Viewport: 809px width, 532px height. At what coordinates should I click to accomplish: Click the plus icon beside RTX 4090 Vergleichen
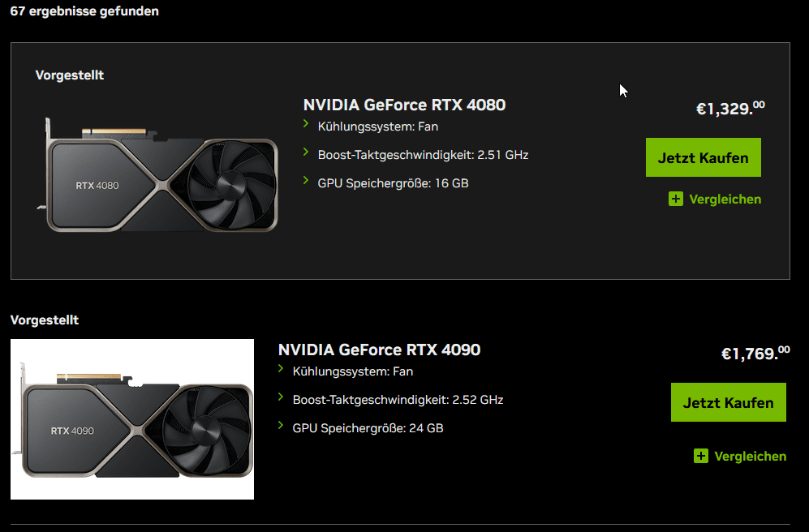pyautogui.click(x=701, y=456)
